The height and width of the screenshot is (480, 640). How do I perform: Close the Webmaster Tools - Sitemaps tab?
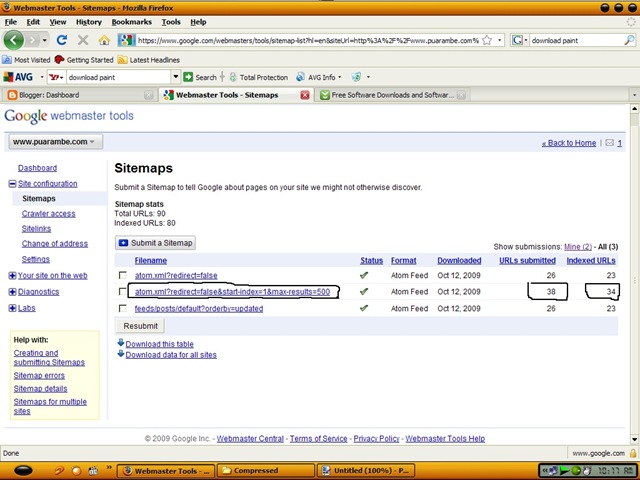[304, 95]
